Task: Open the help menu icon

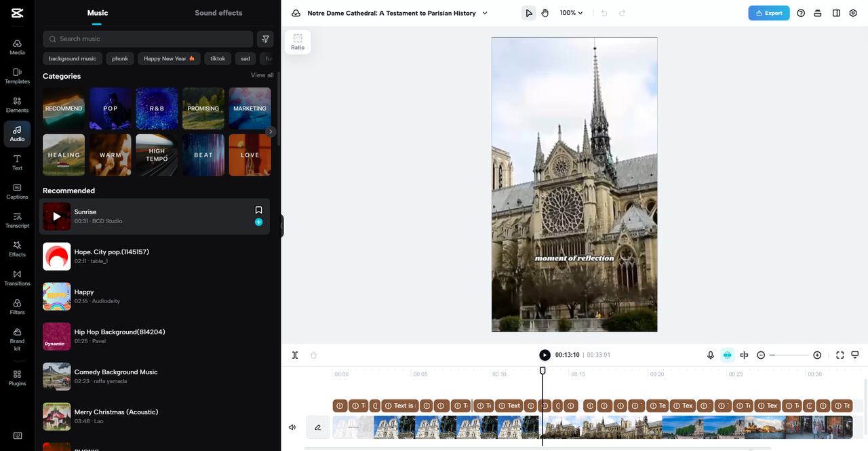Action: tap(801, 13)
